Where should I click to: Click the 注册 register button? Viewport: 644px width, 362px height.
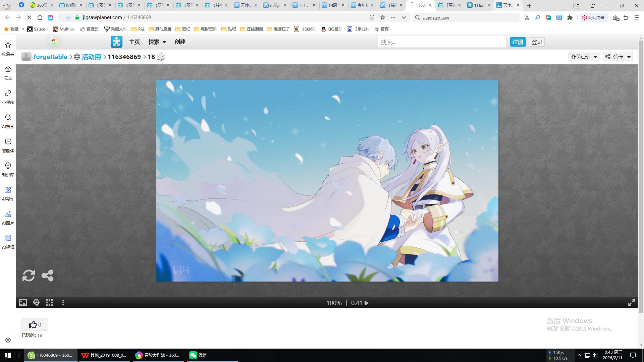coord(518,42)
